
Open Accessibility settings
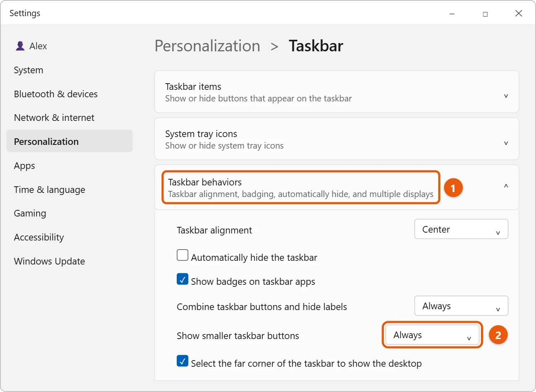[x=39, y=237]
